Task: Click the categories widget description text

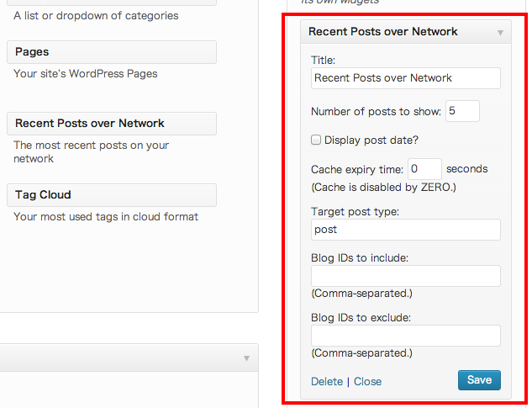Action: [96, 16]
